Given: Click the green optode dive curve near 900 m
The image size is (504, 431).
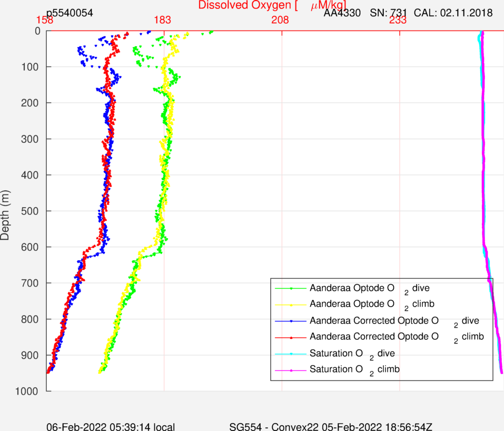Looking at the screenshot, I should (108, 355).
